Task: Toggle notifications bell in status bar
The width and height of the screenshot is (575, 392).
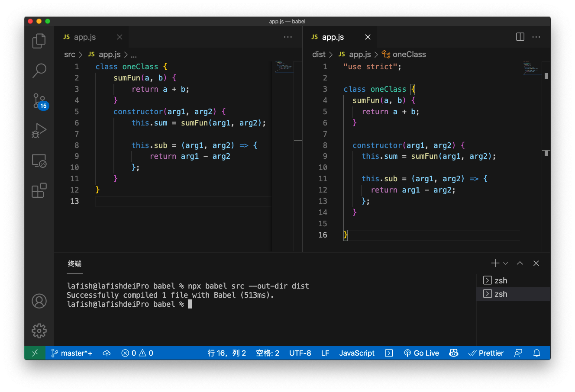Action: click(x=536, y=353)
